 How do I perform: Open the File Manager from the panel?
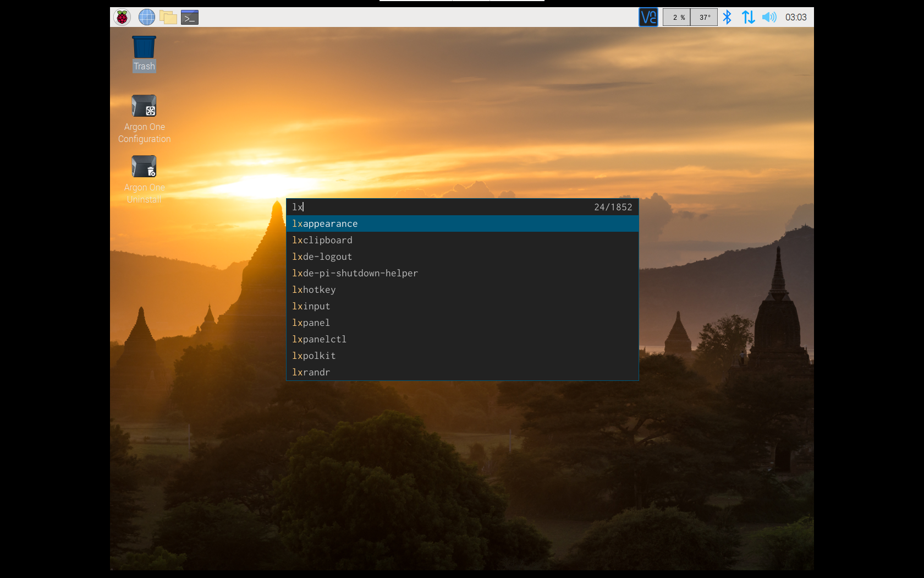168,17
